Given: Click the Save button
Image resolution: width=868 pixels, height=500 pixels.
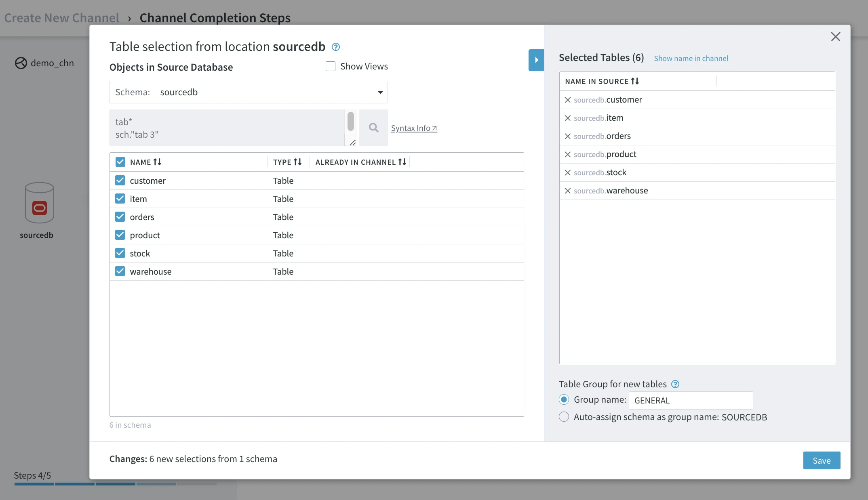Looking at the screenshot, I should coord(821,460).
